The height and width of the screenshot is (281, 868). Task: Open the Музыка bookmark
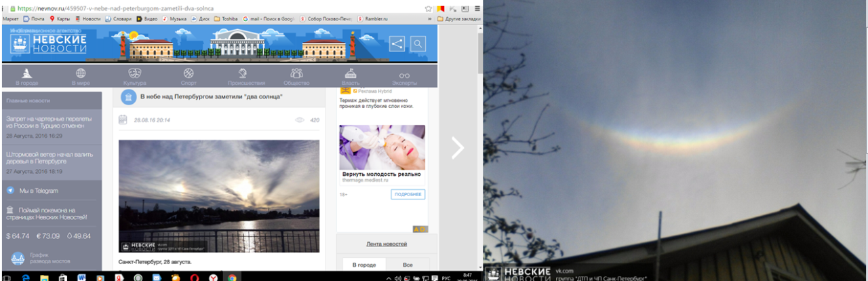click(175, 19)
